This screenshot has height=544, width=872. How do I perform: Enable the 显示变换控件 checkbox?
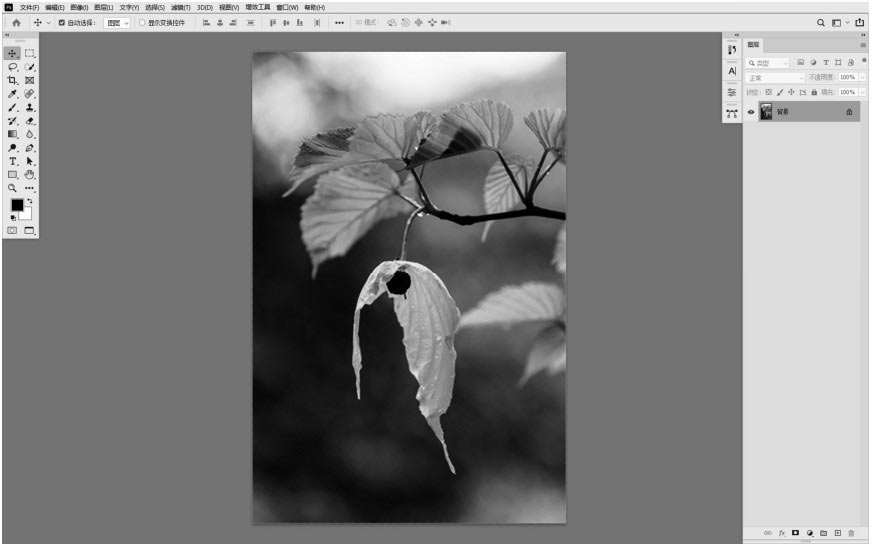142,23
